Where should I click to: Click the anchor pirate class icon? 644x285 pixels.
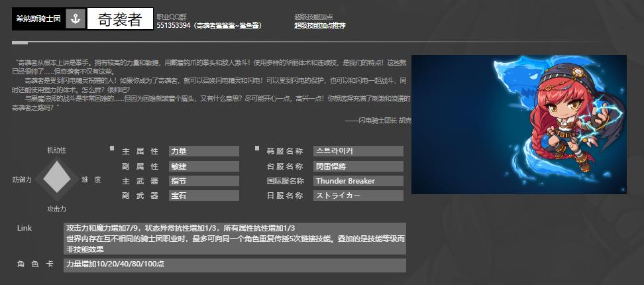pyautogui.click(x=75, y=19)
